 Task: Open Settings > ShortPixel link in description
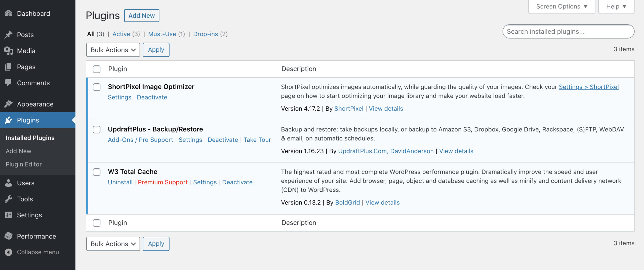589,87
